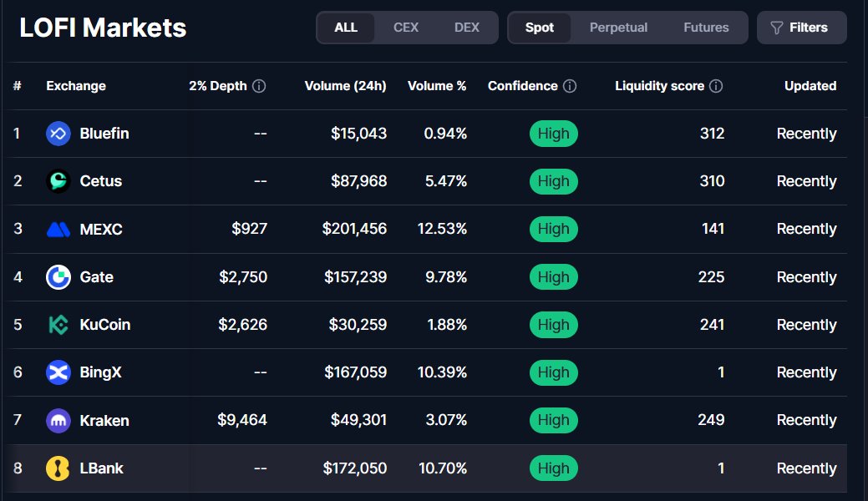The height and width of the screenshot is (501, 868).
Task: Sort by the 2% Depth column header
Action: click(x=218, y=86)
